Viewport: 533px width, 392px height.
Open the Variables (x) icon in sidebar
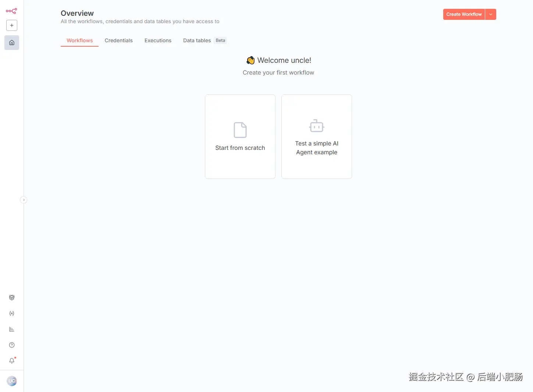click(x=12, y=313)
